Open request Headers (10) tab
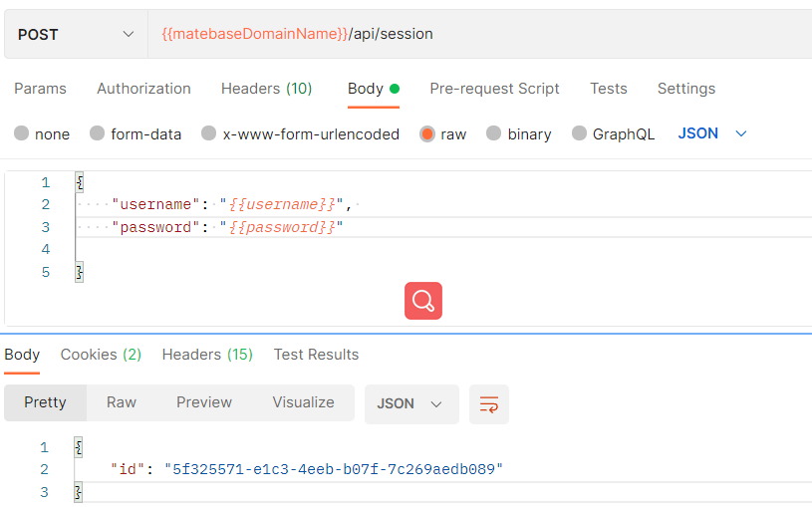Image resolution: width=812 pixels, height=507 pixels. tap(266, 89)
